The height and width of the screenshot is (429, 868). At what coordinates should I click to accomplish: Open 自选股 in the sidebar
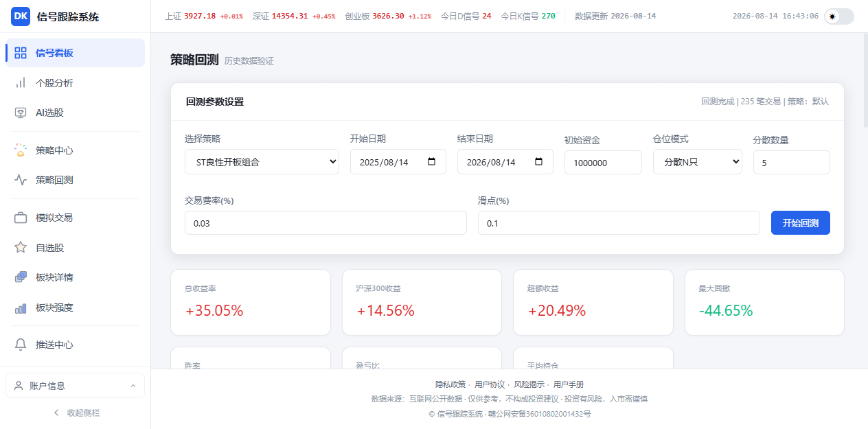[75, 248]
